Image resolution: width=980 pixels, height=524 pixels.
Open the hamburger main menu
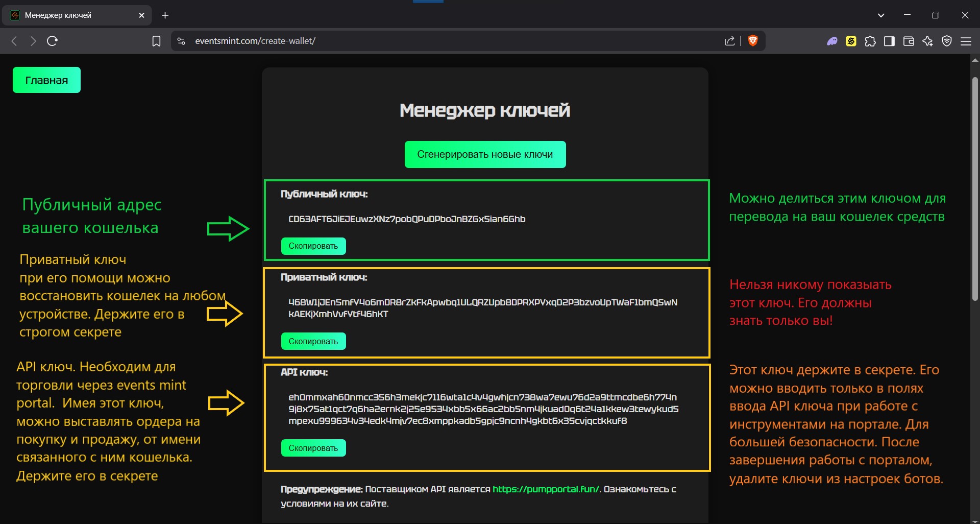click(x=966, y=41)
